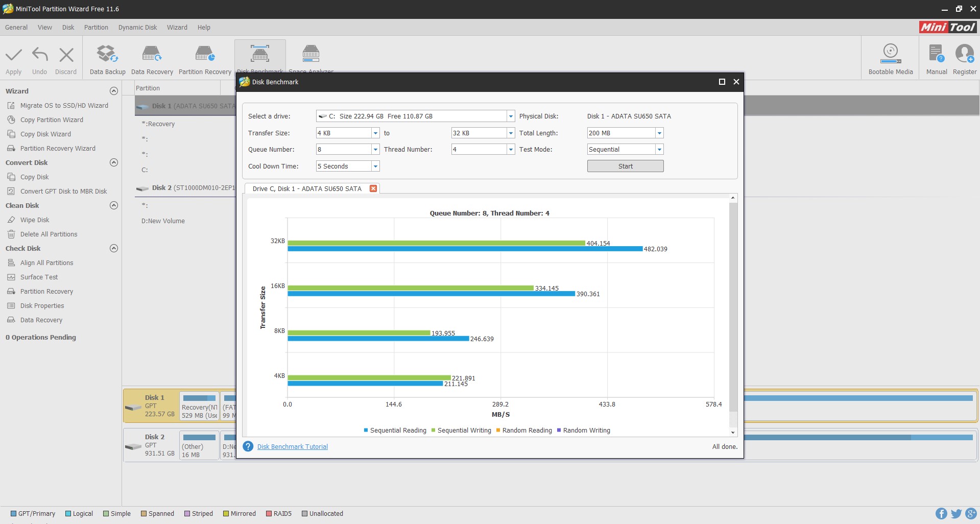This screenshot has height=524, width=980.
Task: Open the Partition menu
Action: 96,27
